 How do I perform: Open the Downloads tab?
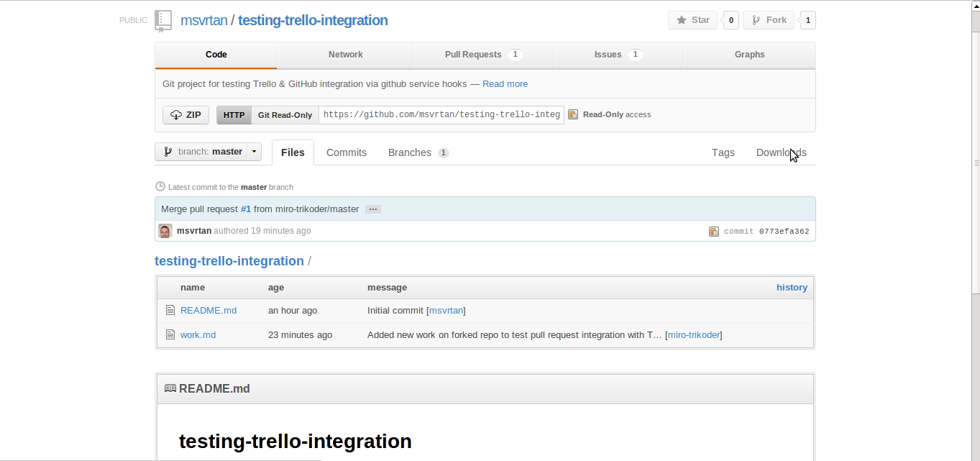pos(782,152)
